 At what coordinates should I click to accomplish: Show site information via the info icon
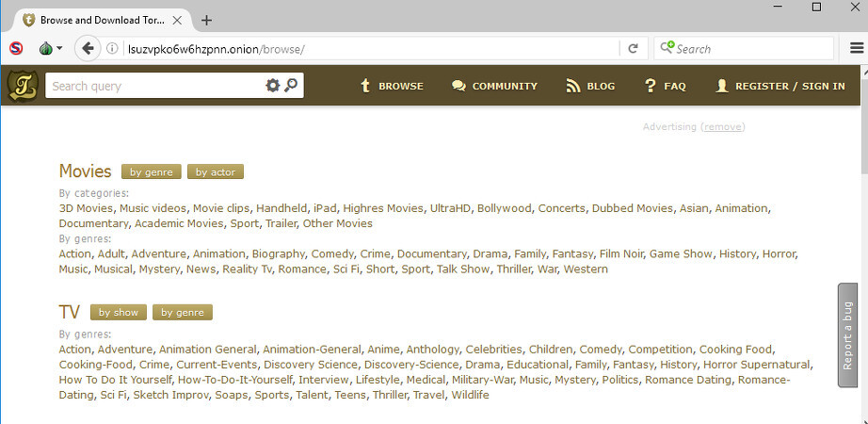[x=112, y=49]
